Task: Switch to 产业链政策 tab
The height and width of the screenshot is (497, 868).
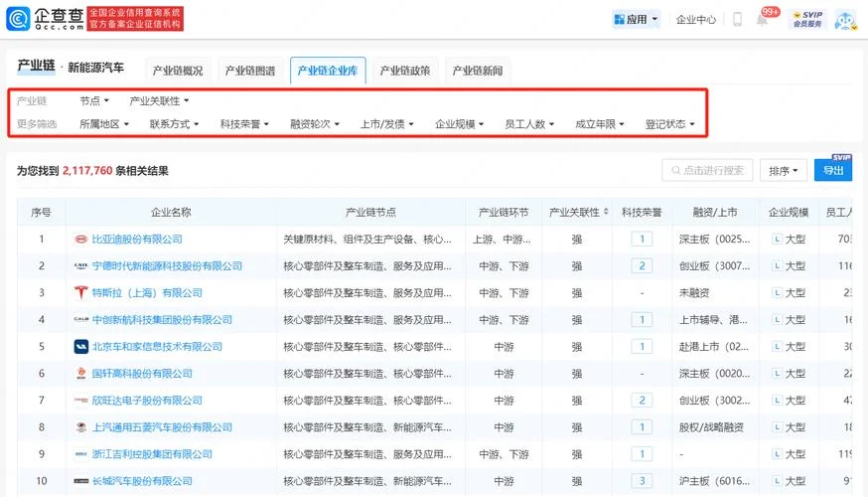Action: pyautogui.click(x=405, y=71)
